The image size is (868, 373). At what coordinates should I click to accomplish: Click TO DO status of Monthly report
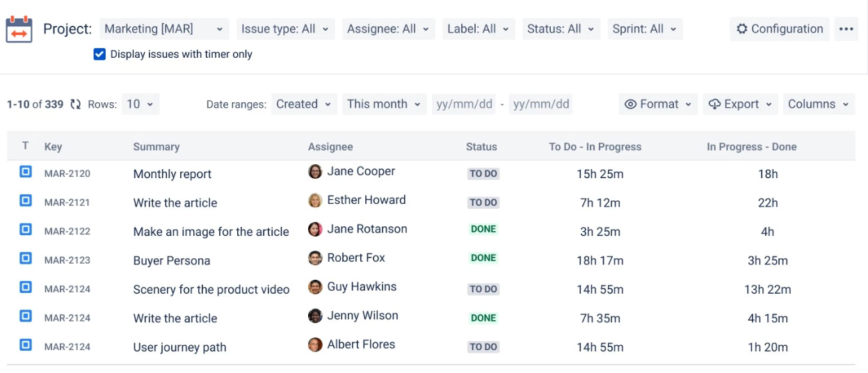click(x=483, y=174)
